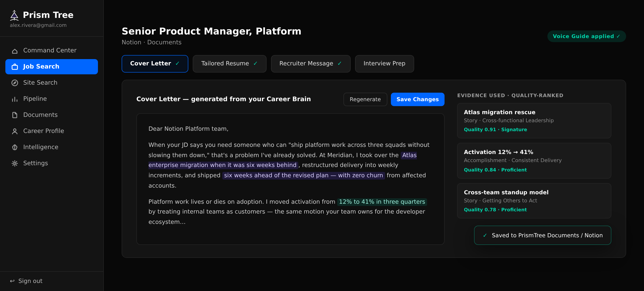Click the 'Dear Notion Platform team,' greeting line

(188, 129)
